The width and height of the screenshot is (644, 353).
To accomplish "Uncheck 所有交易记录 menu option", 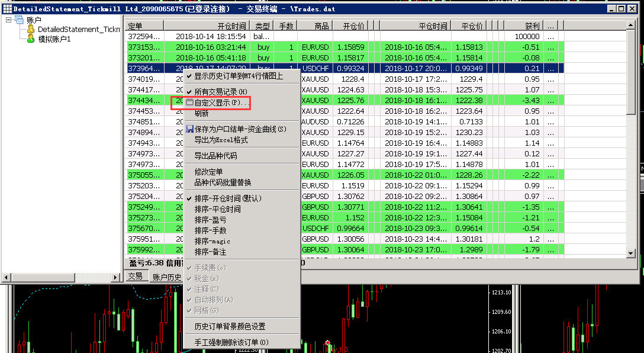I will click(x=221, y=92).
